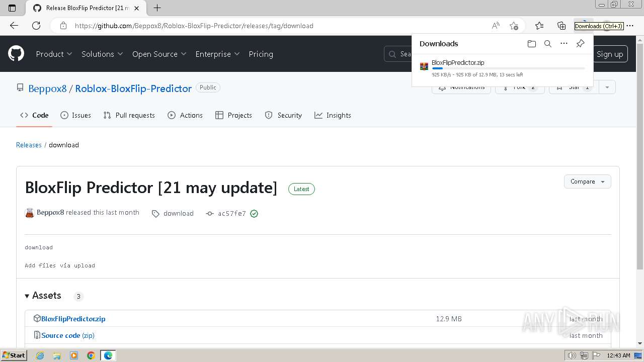The width and height of the screenshot is (644, 362).
Task: Expand the Solutions menu
Action: click(x=102, y=54)
